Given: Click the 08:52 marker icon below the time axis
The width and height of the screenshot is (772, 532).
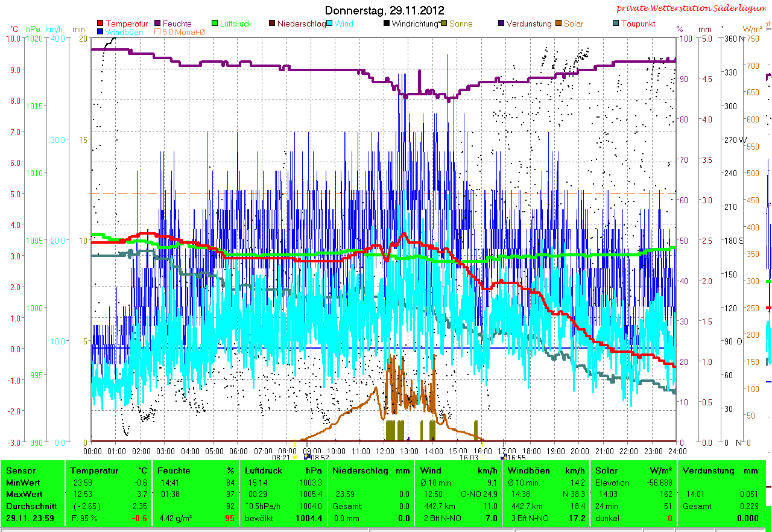Looking at the screenshot, I should pos(308,457).
